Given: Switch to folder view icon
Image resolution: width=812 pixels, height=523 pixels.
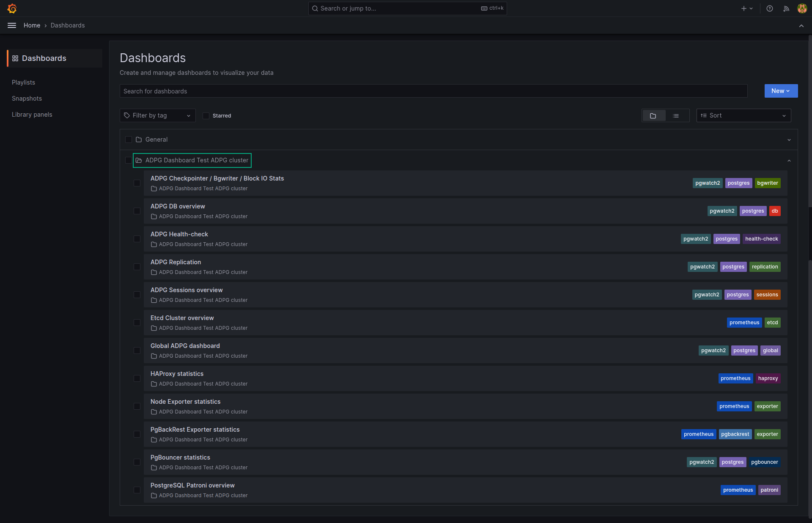Looking at the screenshot, I should [653, 115].
